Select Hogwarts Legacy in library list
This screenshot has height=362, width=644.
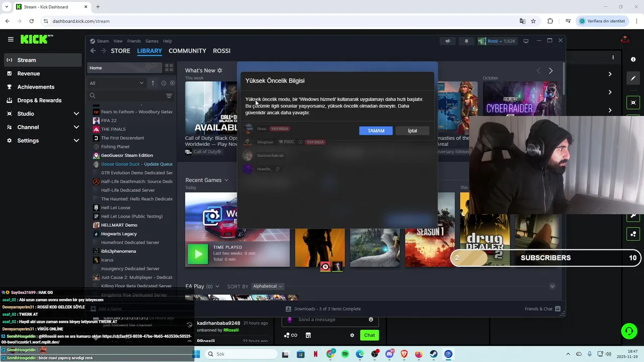[119, 234]
